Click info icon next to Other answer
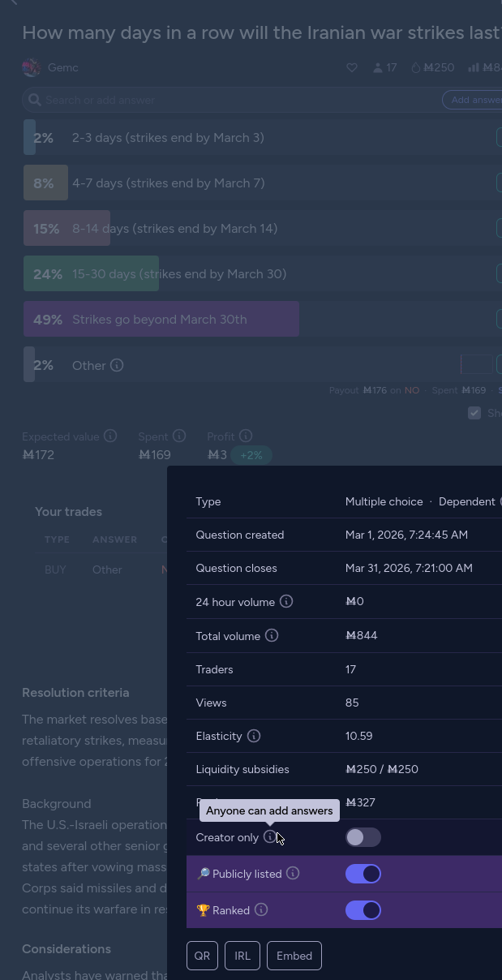This screenshot has height=980, width=502. (117, 365)
